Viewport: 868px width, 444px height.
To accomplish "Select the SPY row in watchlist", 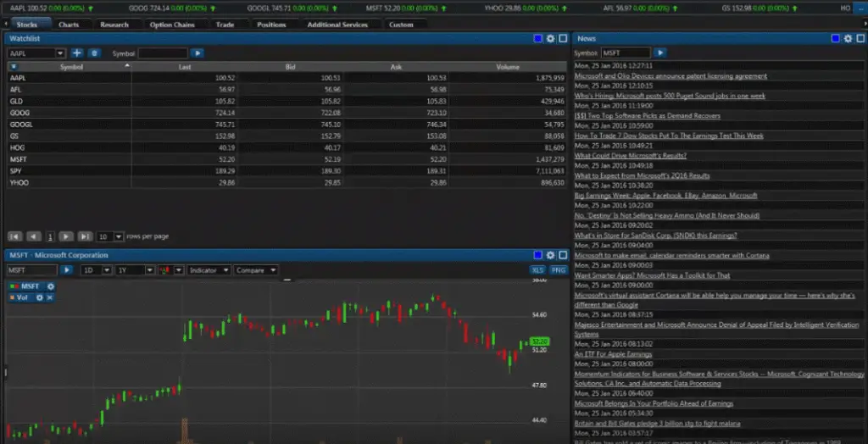I will (287, 171).
